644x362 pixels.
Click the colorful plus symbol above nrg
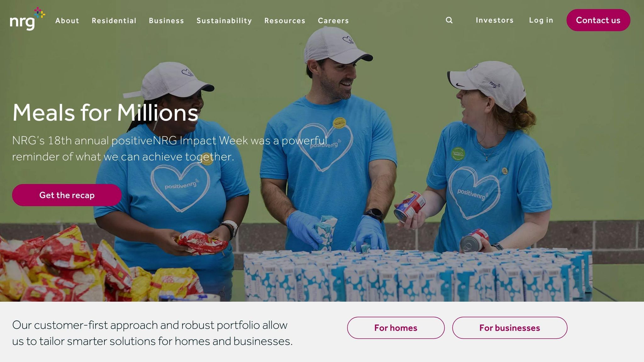(39, 13)
